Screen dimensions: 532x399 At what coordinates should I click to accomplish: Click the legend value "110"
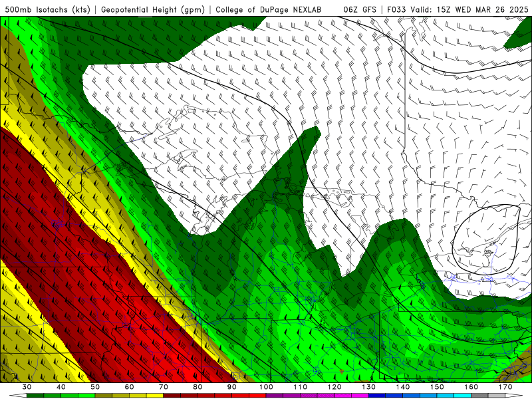pos(301,387)
